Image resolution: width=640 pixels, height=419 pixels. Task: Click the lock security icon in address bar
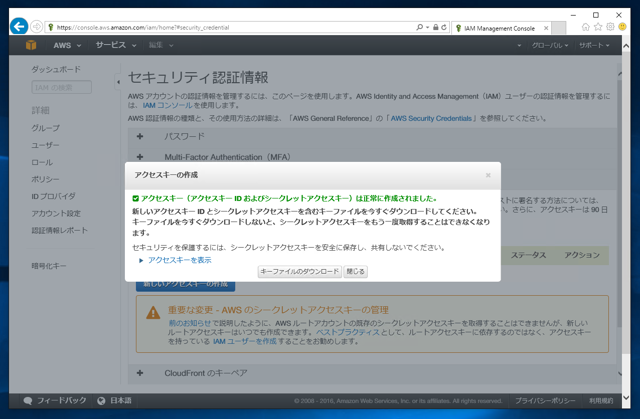[x=436, y=27]
